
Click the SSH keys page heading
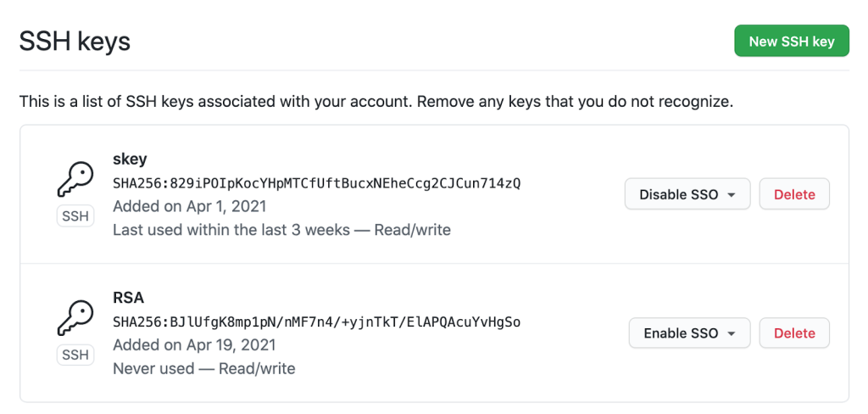[x=75, y=41]
